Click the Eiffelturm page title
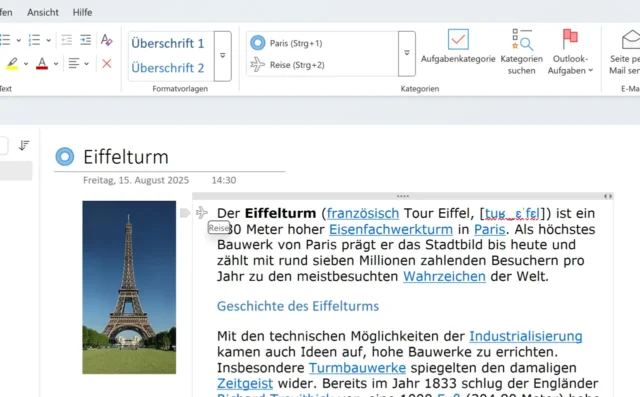The image size is (640, 397). [126, 157]
